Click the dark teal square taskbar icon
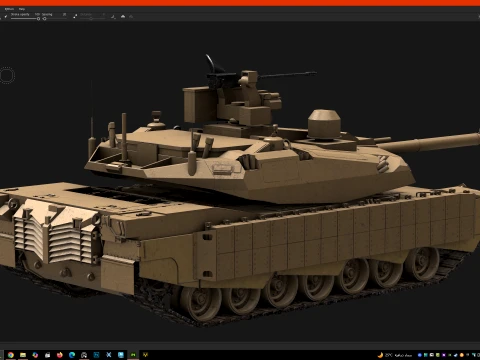The height and width of the screenshot is (360, 480). (x=96, y=355)
